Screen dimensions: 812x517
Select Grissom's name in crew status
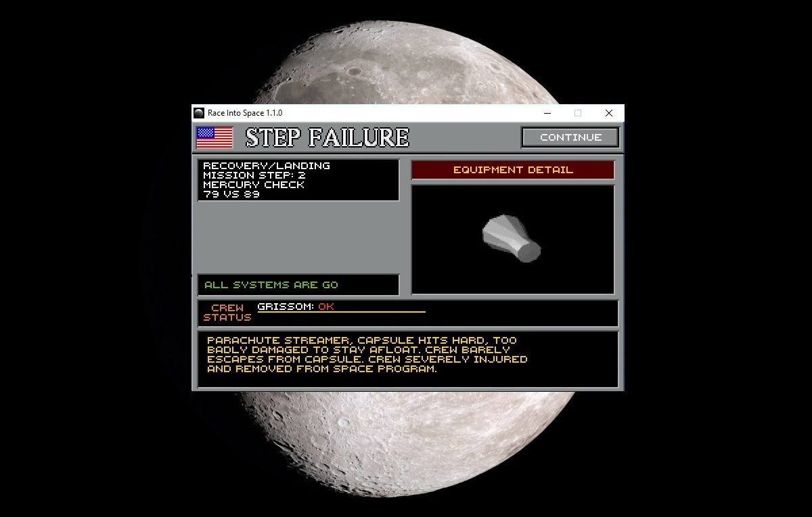(x=286, y=307)
